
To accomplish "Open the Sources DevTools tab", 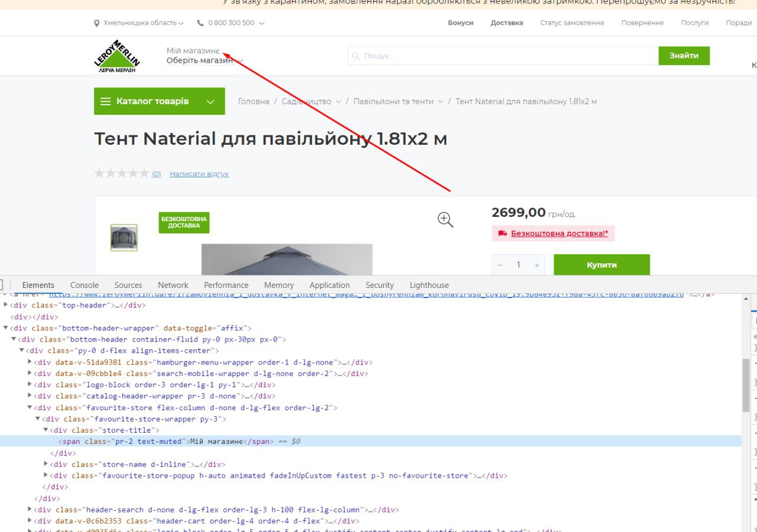I will [x=128, y=285].
